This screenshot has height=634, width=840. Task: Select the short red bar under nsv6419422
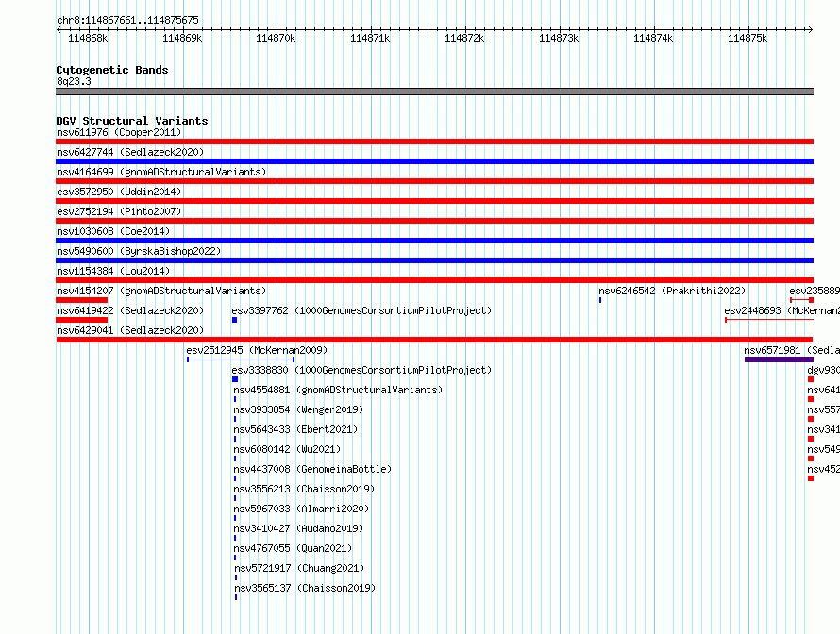coord(81,320)
